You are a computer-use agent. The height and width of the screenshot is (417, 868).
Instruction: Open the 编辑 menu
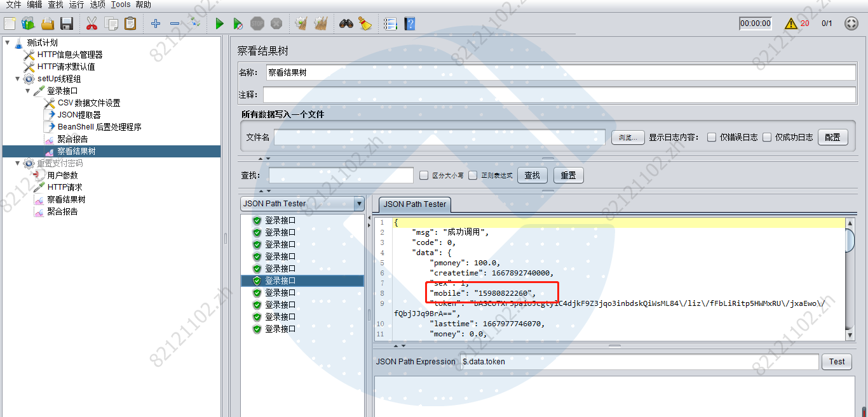pyautogui.click(x=34, y=4)
